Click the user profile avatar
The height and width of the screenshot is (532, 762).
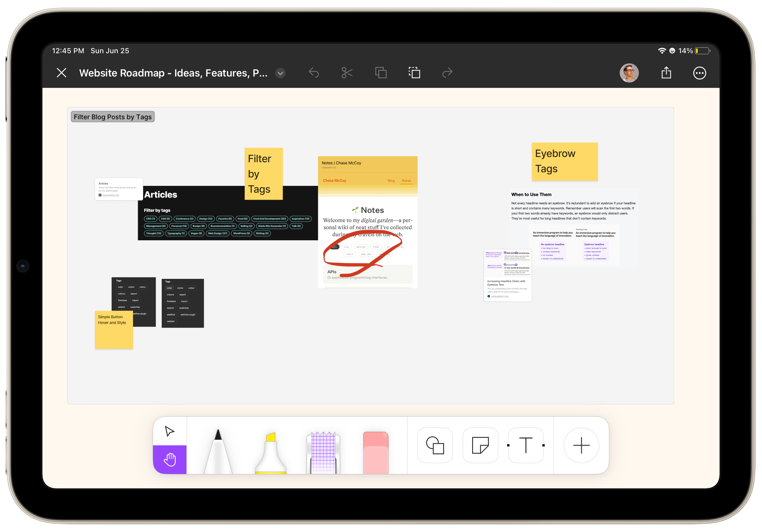click(x=629, y=73)
